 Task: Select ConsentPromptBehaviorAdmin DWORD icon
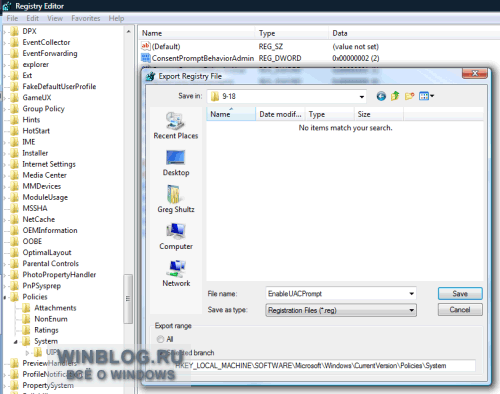coord(146,58)
